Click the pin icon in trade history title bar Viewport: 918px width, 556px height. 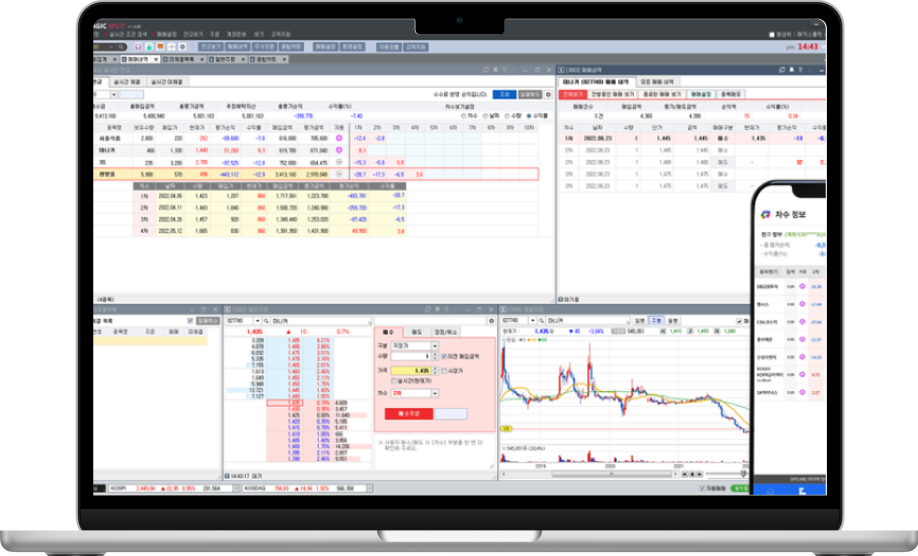[x=792, y=70]
